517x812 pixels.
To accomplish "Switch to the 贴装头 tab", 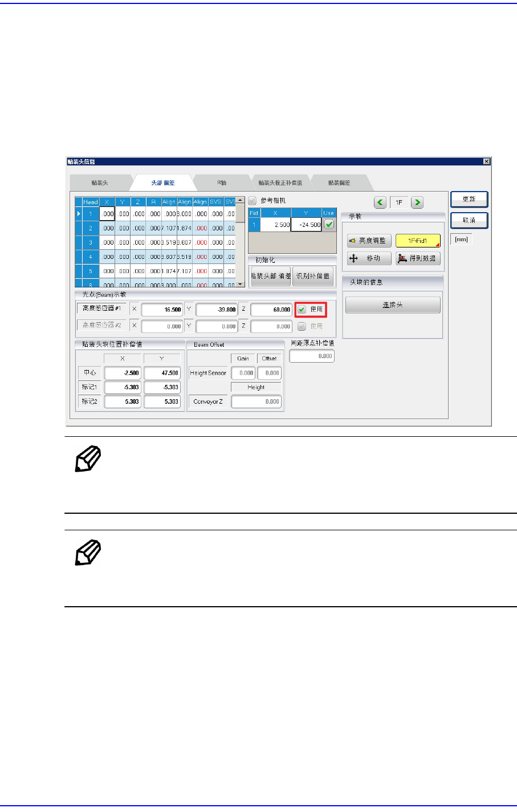I will (100, 183).
